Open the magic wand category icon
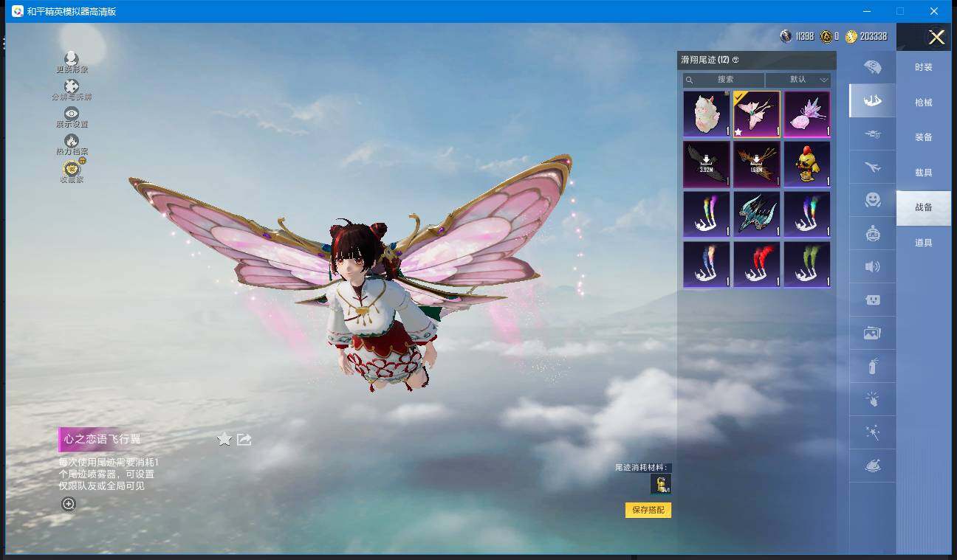Screen dimensions: 957x560 (x=872, y=432)
